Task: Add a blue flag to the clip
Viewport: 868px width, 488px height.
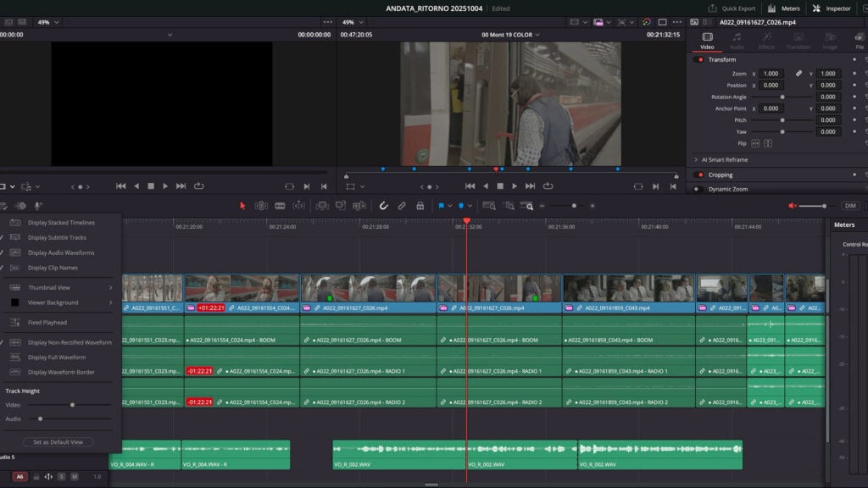Action: 441,206
